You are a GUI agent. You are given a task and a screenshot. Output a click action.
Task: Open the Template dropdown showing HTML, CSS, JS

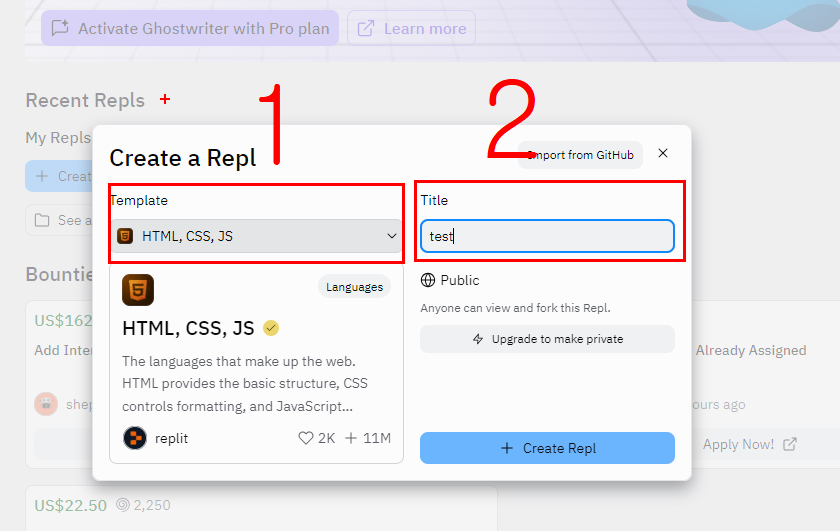tap(256, 236)
